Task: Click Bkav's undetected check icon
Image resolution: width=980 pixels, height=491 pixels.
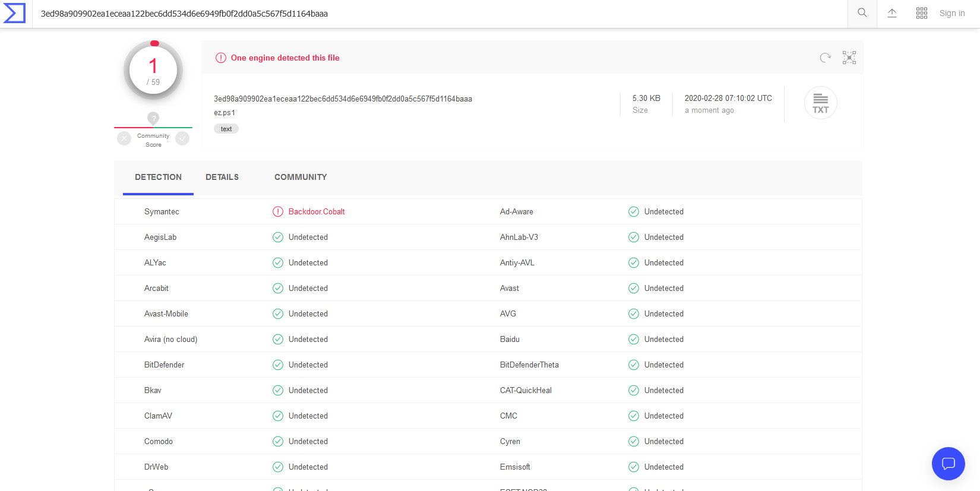Action: (x=278, y=390)
